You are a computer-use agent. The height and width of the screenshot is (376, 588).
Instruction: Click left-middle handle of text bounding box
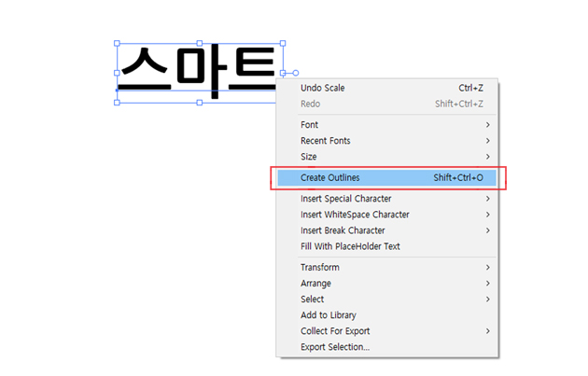point(117,73)
